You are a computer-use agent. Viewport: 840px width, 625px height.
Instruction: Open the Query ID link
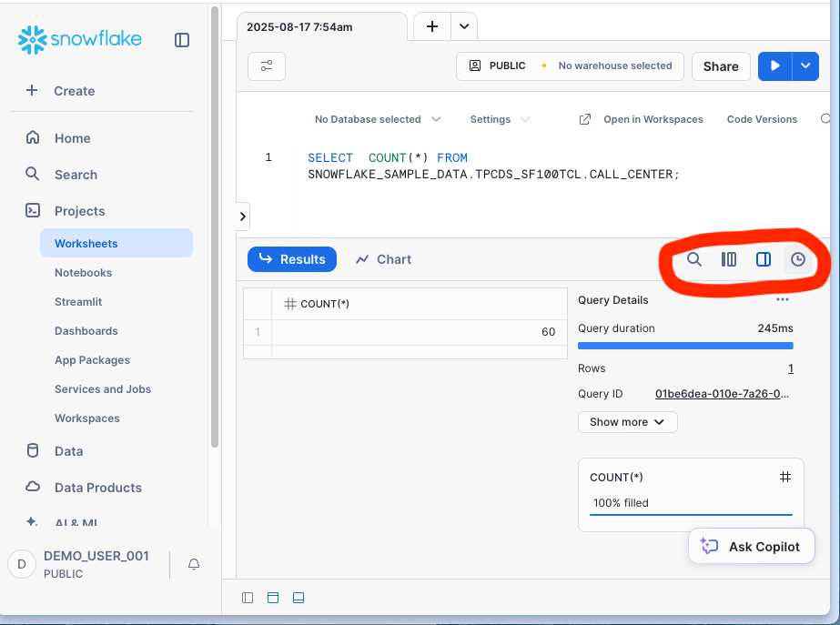722,394
